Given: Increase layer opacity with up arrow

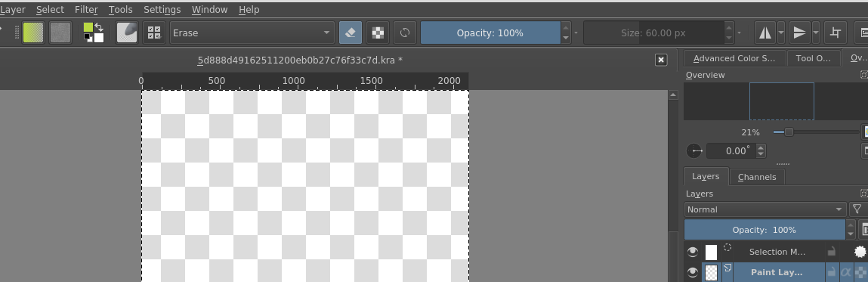Looking at the screenshot, I should click(x=851, y=225).
